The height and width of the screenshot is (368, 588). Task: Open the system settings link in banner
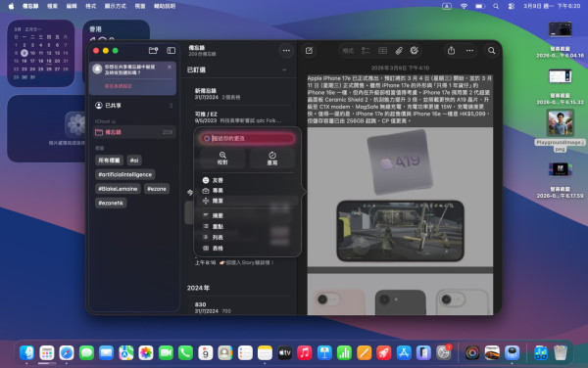[x=119, y=86]
